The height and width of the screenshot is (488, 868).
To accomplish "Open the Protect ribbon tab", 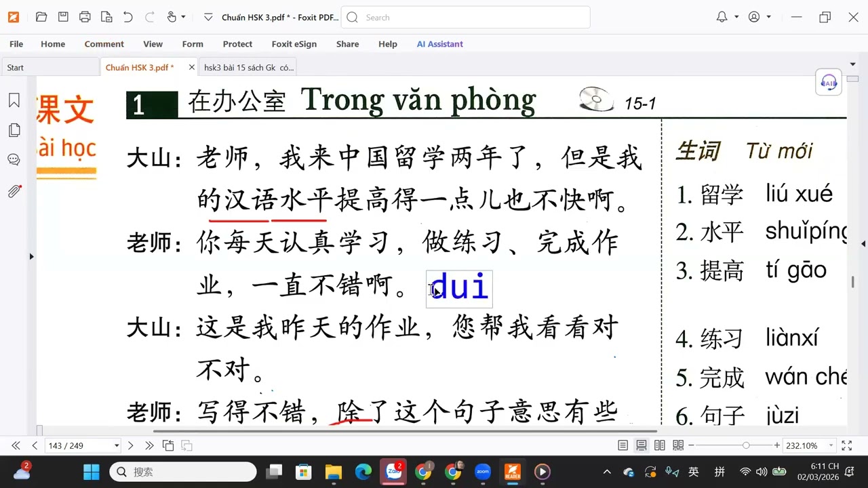I will 237,44.
